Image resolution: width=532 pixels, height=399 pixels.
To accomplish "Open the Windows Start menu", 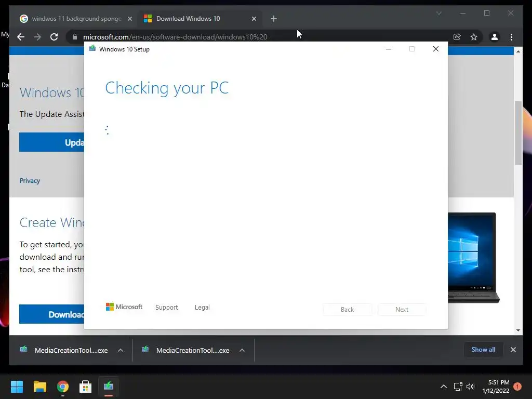I will [17, 387].
